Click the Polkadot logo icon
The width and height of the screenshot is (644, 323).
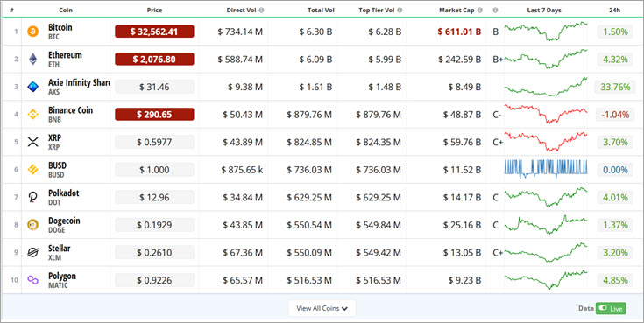[x=32, y=197]
